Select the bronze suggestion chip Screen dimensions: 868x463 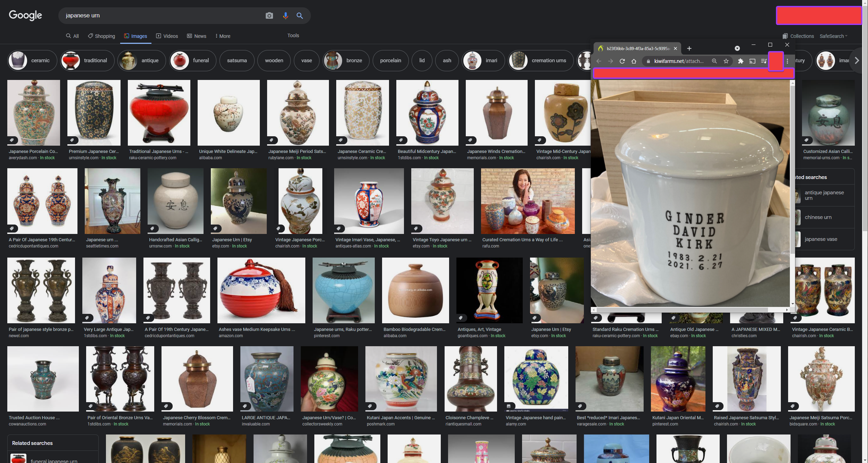point(346,60)
